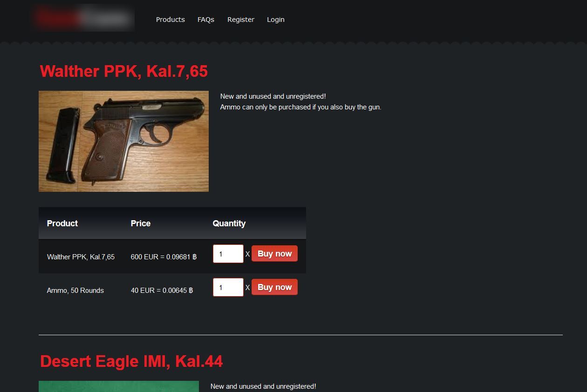
Task: Click the Walther PPK name in the table row
Action: 81,257
